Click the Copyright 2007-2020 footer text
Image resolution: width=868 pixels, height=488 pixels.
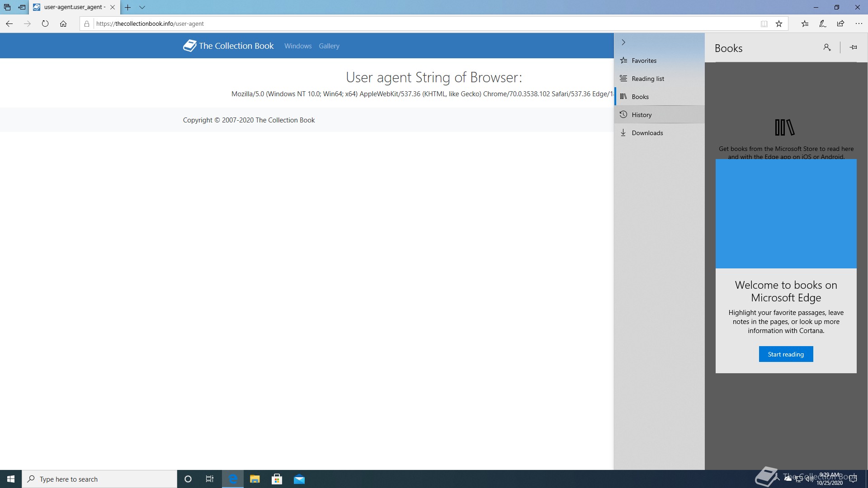coord(249,120)
